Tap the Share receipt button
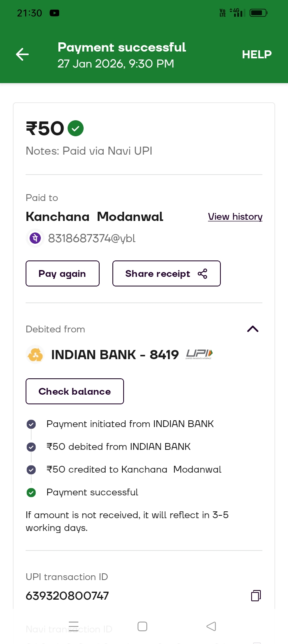The width and height of the screenshot is (288, 644). click(166, 274)
